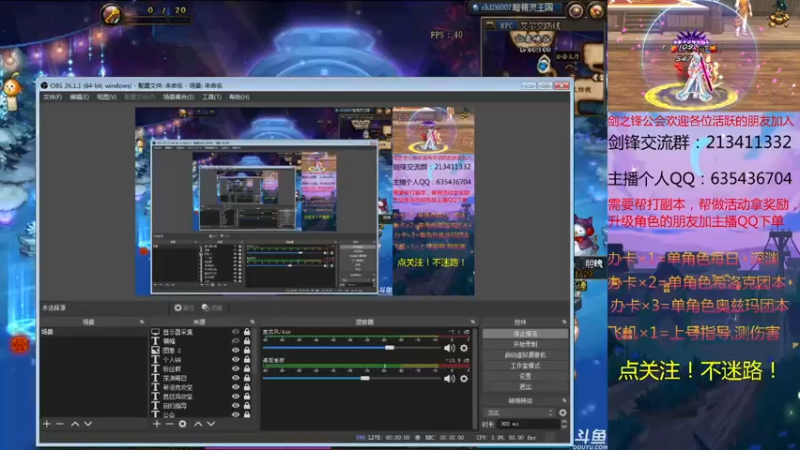Unlock the 公告 source lock
Viewport: 800px width, 450px height.
pos(247,414)
